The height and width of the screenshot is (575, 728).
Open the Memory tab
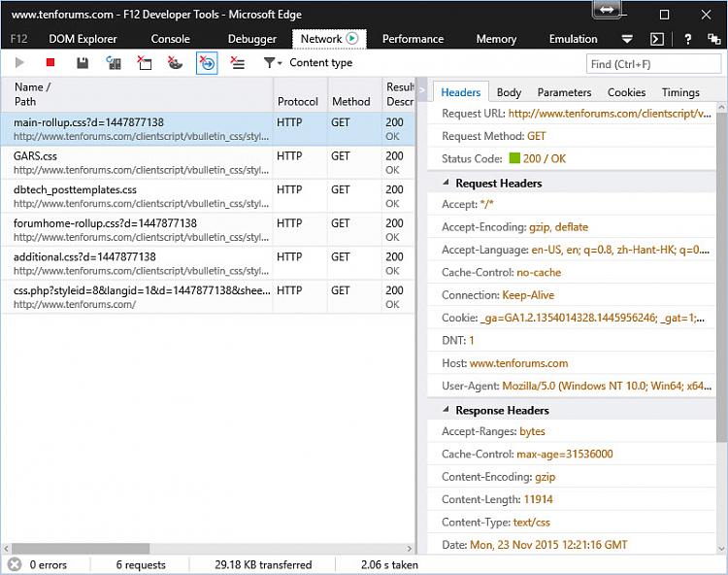click(x=496, y=39)
